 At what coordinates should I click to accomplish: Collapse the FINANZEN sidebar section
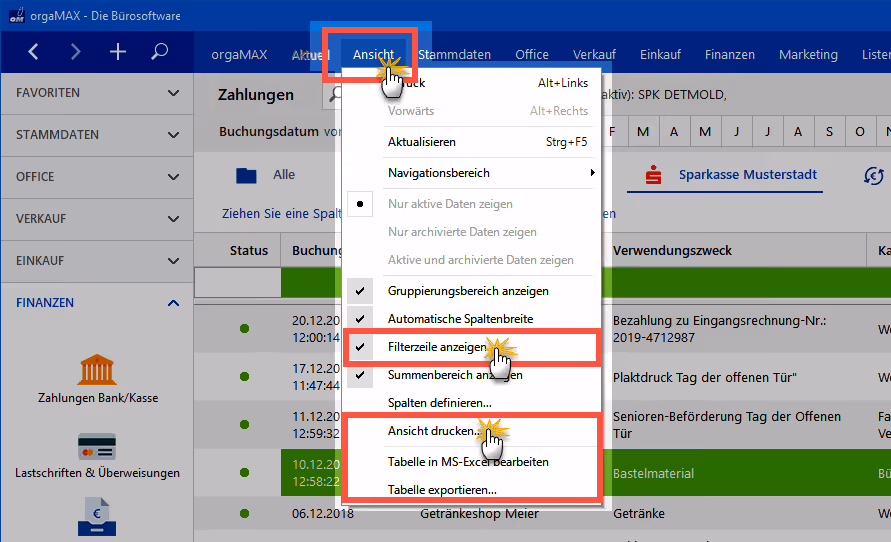(x=97, y=303)
